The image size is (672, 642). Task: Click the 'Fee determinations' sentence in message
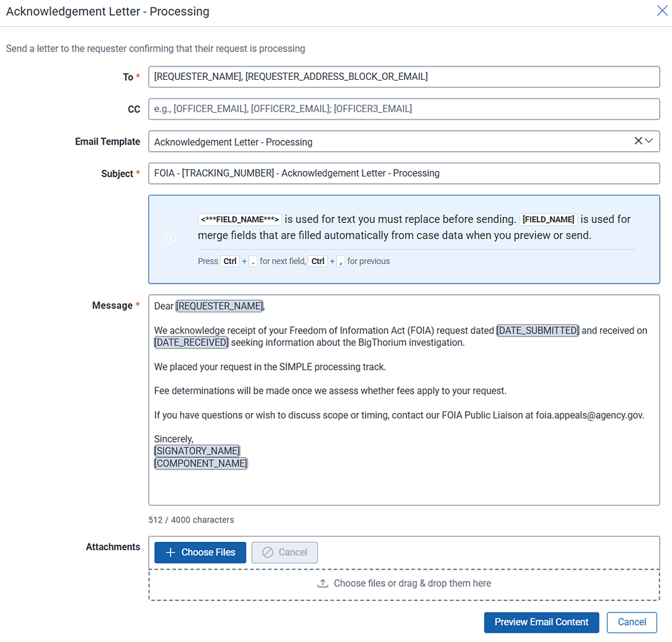pos(330,391)
